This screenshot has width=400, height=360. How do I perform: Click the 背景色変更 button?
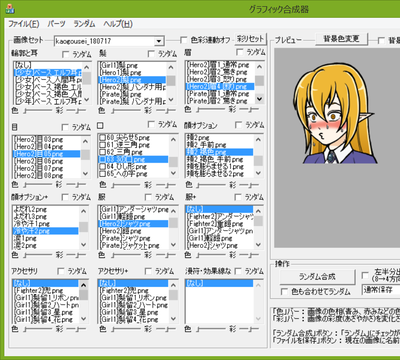pos(341,39)
